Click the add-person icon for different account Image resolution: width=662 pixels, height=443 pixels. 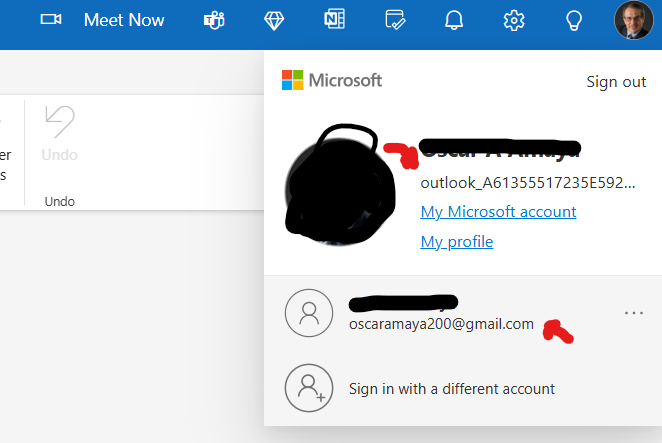(x=309, y=388)
